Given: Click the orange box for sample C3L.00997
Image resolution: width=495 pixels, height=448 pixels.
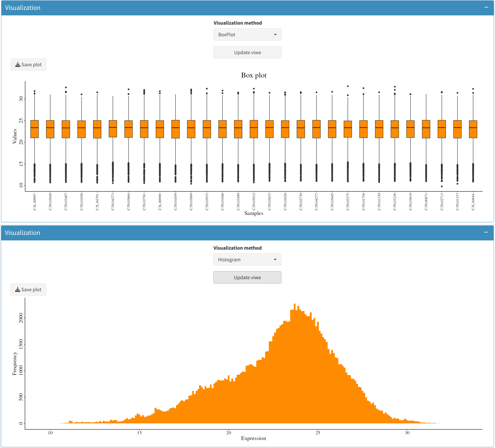Looking at the screenshot, I should [35, 129].
